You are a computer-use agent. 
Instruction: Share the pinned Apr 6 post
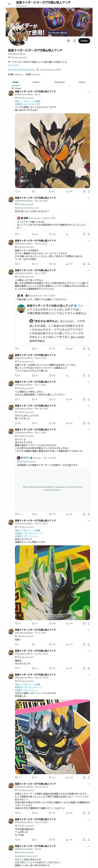pos(89,191)
